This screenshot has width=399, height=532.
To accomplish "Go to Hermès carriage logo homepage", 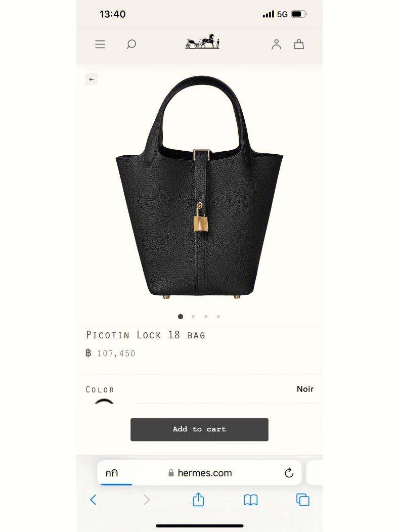I will 202,42.
